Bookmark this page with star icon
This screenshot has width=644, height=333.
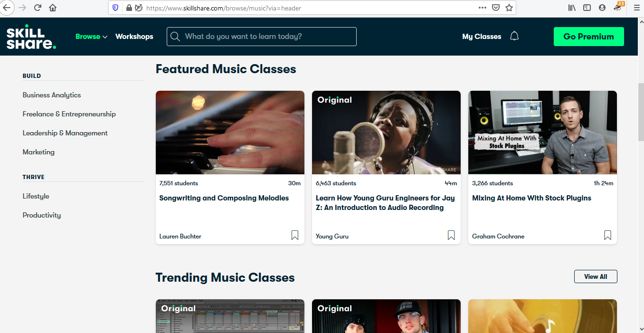point(509,8)
